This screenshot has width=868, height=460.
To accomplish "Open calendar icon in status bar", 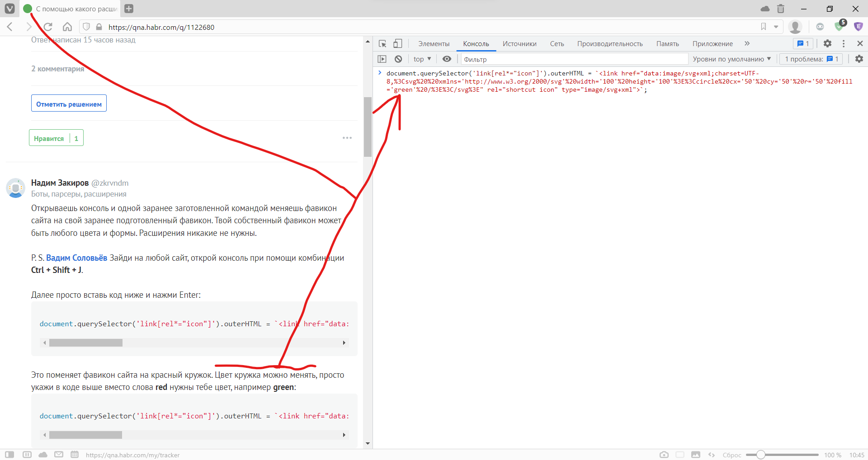I will click(x=75, y=455).
